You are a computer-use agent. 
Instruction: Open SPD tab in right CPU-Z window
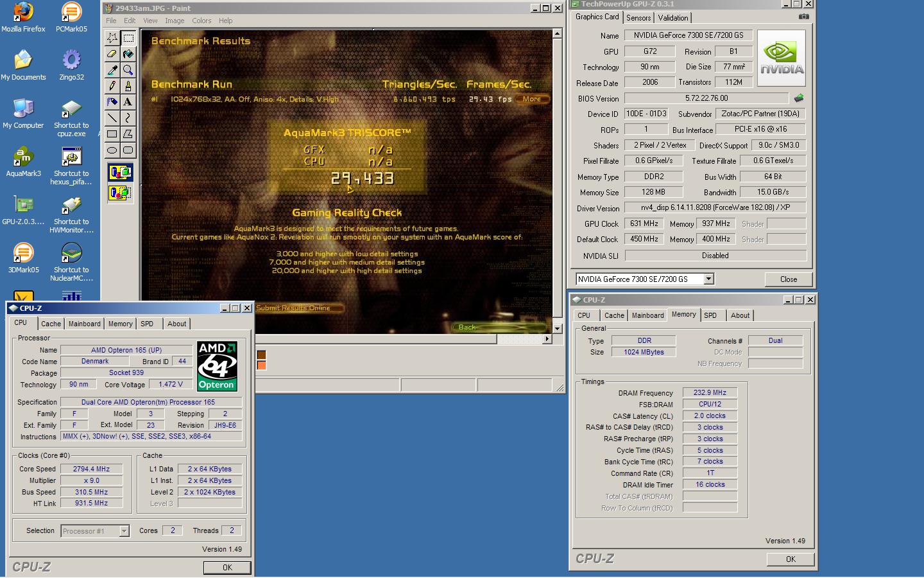[710, 315]
